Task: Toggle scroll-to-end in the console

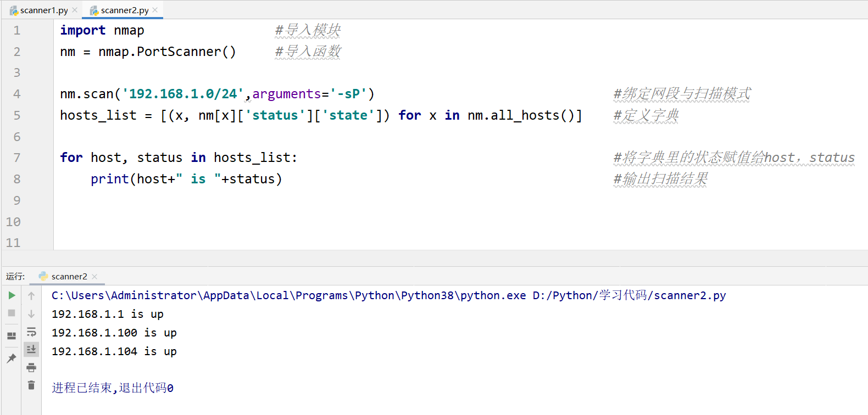Action: 31,349
